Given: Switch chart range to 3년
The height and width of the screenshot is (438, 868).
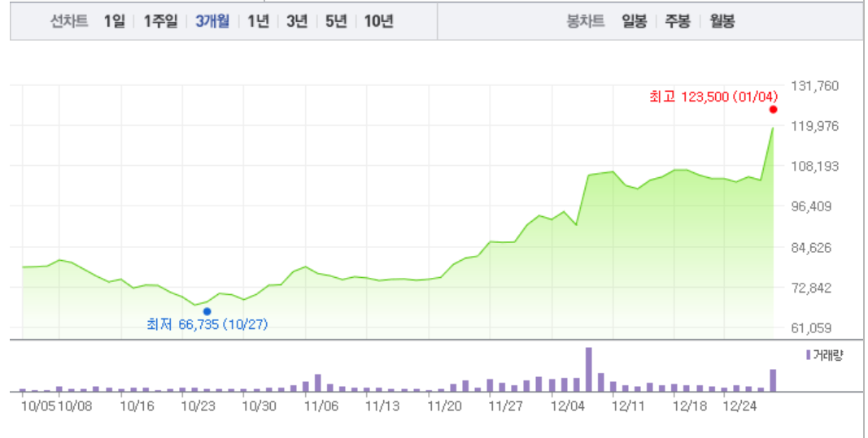Looking at the screenshot, I should click(x=297, y=22).
